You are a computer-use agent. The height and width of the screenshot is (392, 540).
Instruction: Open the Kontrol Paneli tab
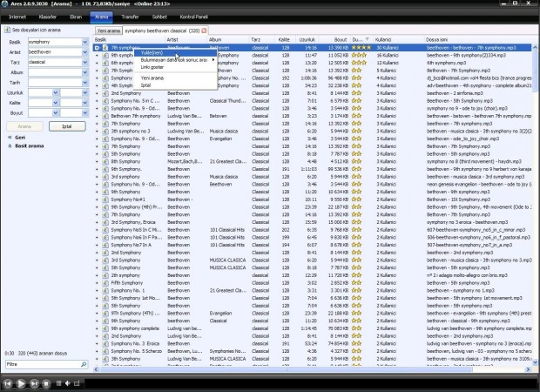194,17
